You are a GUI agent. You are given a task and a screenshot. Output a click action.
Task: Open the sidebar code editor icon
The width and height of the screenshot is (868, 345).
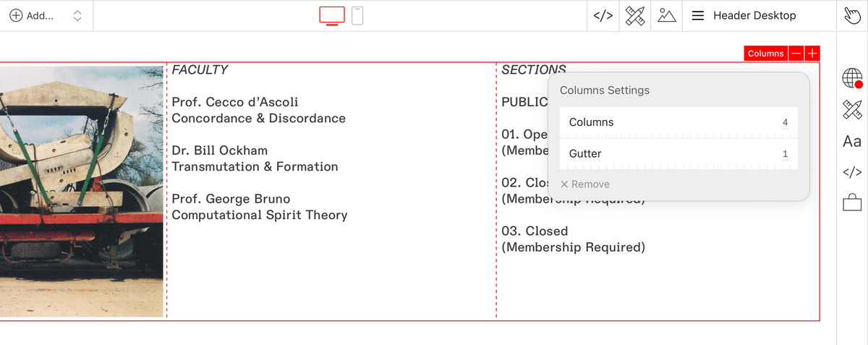pos(853,172)
